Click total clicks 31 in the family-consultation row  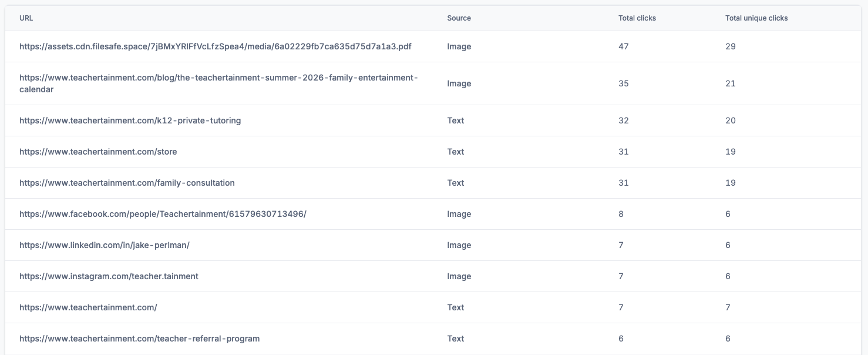pos(624,183)
